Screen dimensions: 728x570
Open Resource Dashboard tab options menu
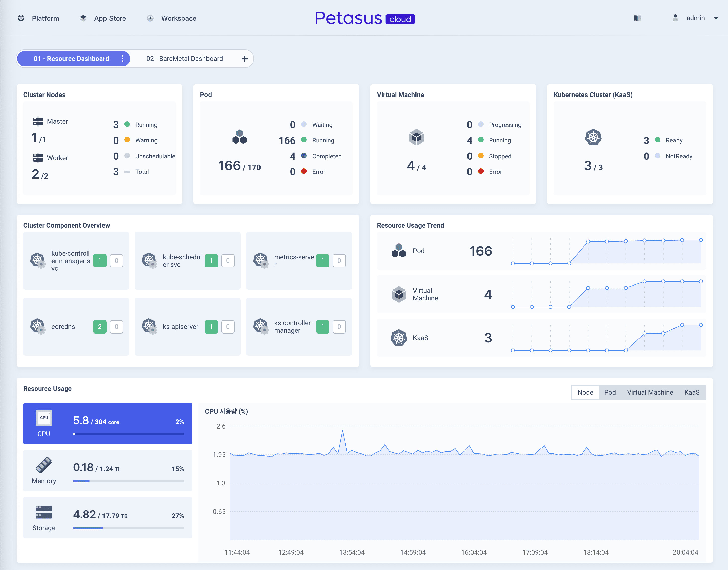[x=122, y=58]
